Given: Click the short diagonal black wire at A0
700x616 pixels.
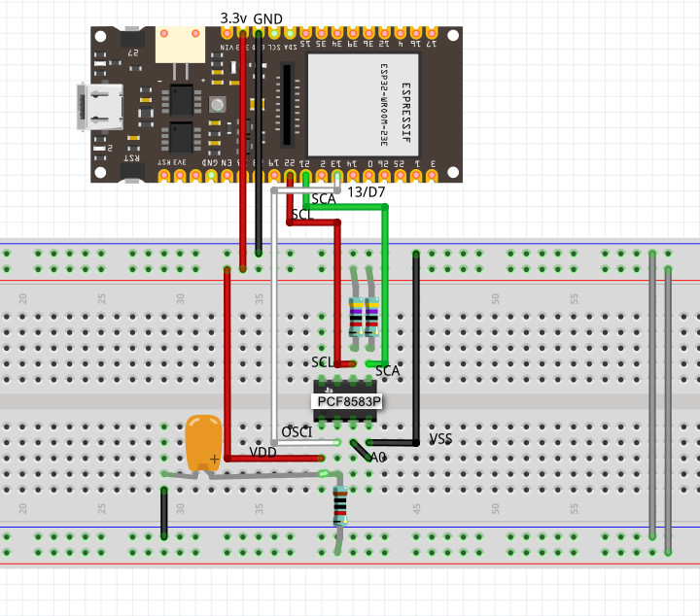Looking at the screenshot, I should tap(361, 450).
